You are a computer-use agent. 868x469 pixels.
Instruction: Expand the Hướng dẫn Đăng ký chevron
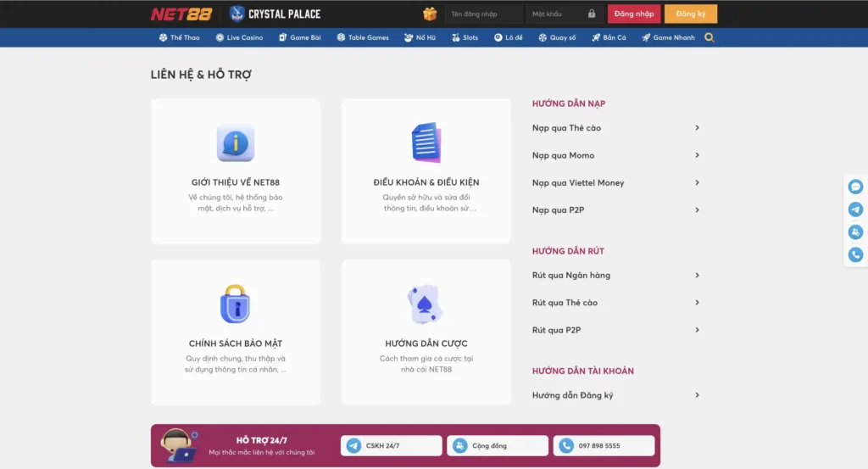pos(697,395)
